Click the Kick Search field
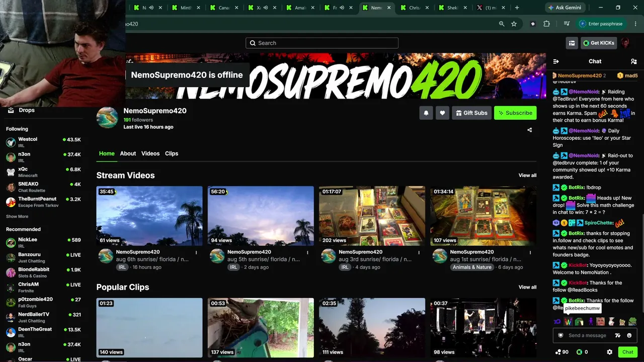This screenshot has height=362, width=644. [x=322, y=43]
